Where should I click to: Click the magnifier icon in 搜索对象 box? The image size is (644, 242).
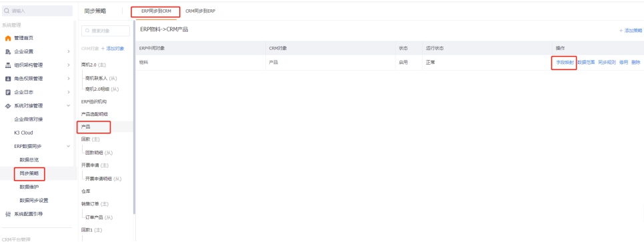coord(87,31)
